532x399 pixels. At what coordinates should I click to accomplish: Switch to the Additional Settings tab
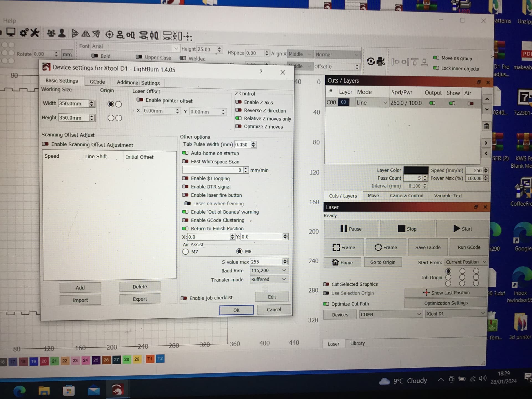coord(138,83)
